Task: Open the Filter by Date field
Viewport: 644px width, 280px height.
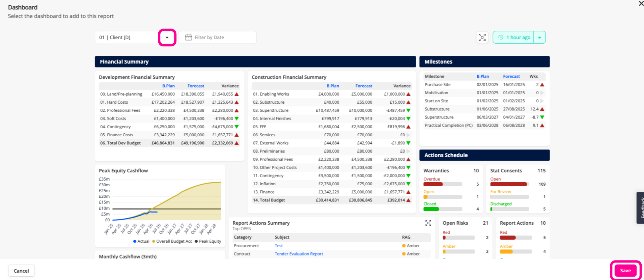Action: coord(217,37)
